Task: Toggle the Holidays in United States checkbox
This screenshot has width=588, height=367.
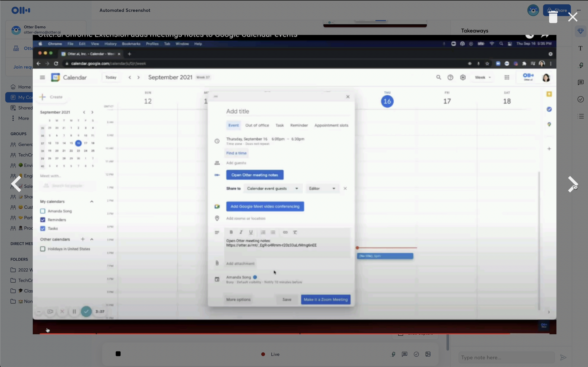Action: point(42,249)
